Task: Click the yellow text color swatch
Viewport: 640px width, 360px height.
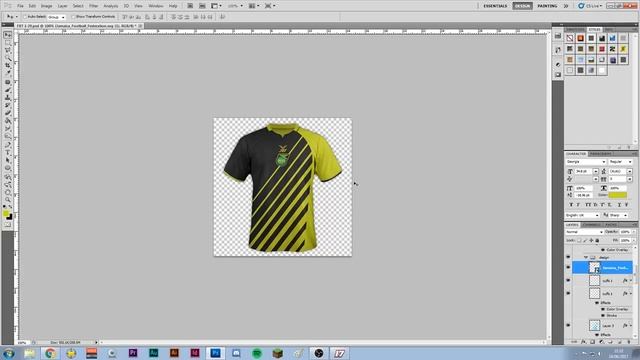Action: (x=618, y=195)
